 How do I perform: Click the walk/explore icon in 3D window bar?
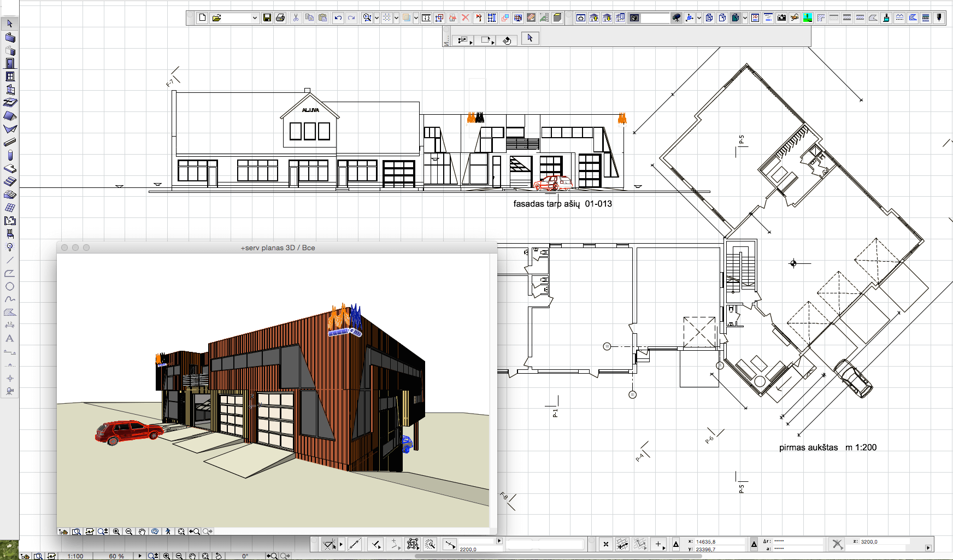(x=168, y=531)
